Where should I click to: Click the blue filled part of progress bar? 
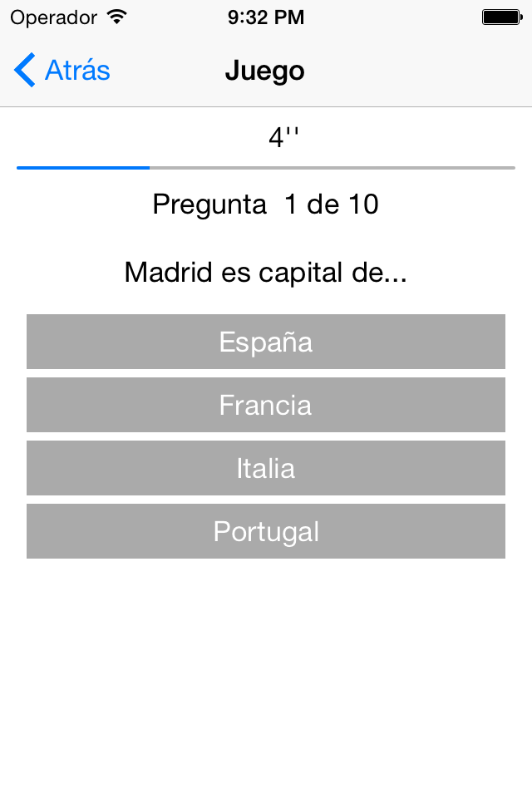[83, 167]
